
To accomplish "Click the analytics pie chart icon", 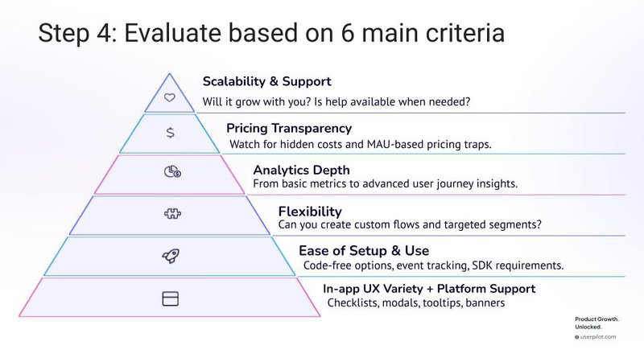I will (x=171, y=171).
